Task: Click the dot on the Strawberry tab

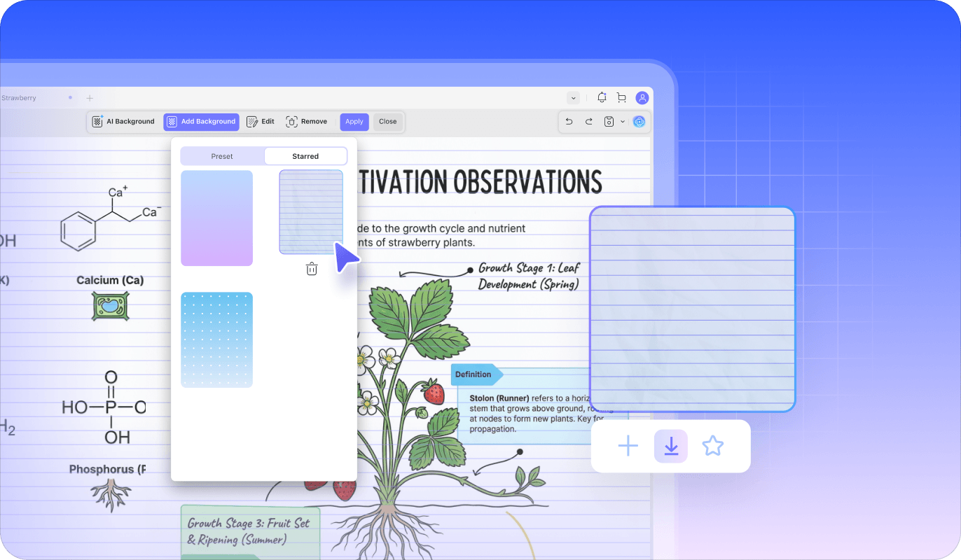Action: pos(70,98)
